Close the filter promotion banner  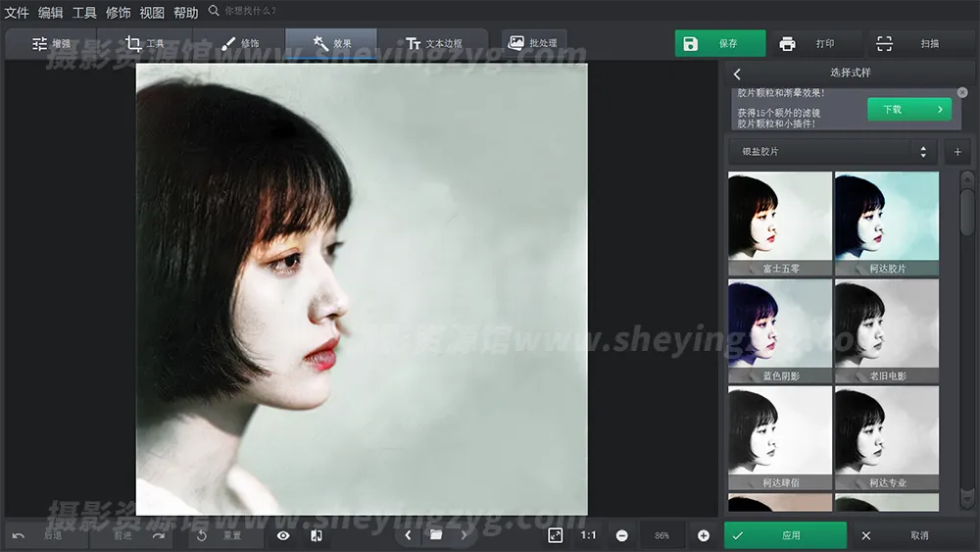click(x=962, y=92)
